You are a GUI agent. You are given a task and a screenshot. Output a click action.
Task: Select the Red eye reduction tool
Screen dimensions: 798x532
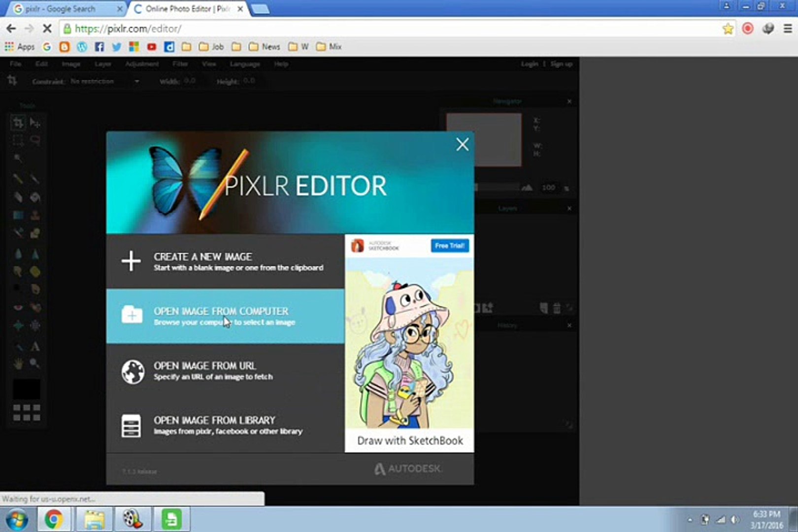(x=18, y=307)
